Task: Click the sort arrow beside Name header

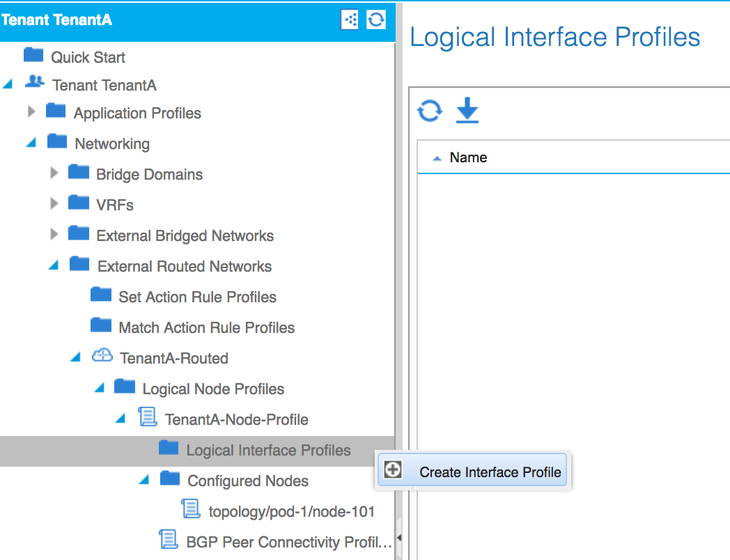Action: (x=437, y=159)
